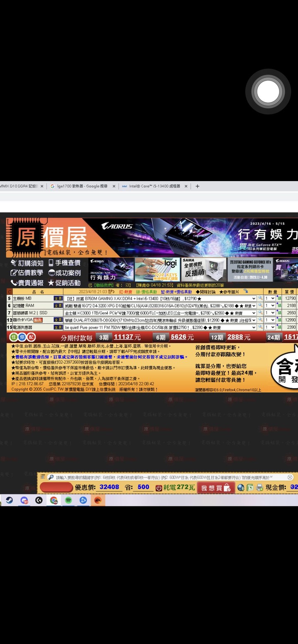This screenshot has height=644, width=298.
Task: Click the blue 你 circle icon
Action: [22, 337]
